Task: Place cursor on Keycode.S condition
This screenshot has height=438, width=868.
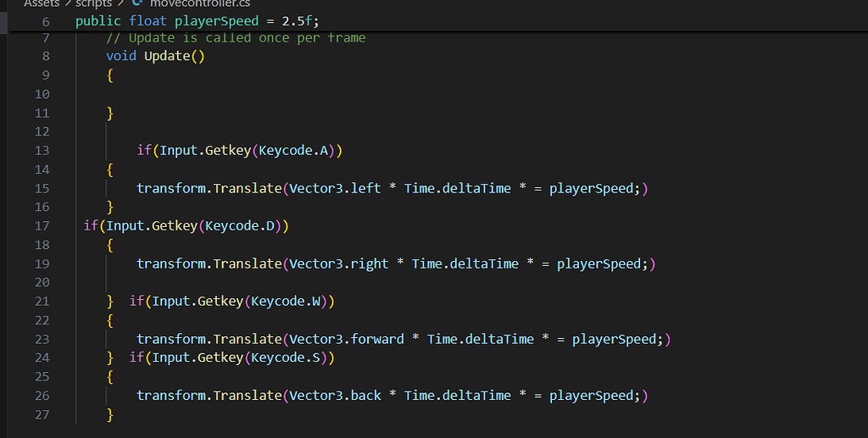Action: pos(290,358)
